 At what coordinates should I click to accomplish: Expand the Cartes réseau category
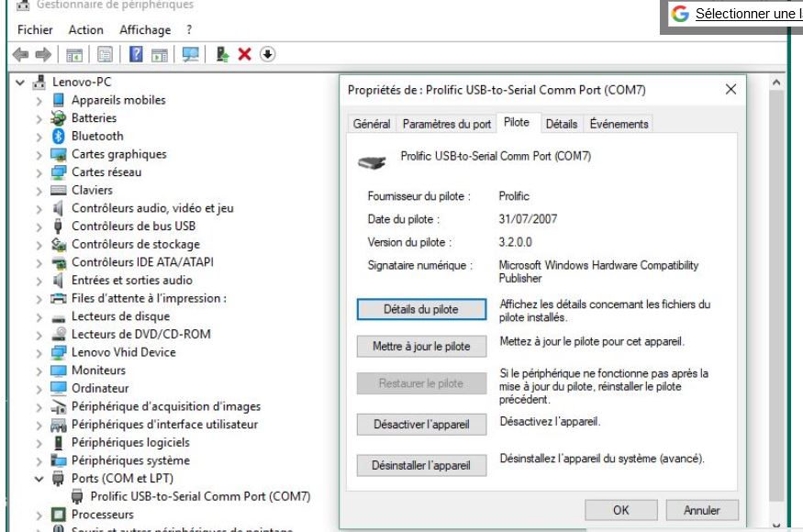(x=39, y=172)
